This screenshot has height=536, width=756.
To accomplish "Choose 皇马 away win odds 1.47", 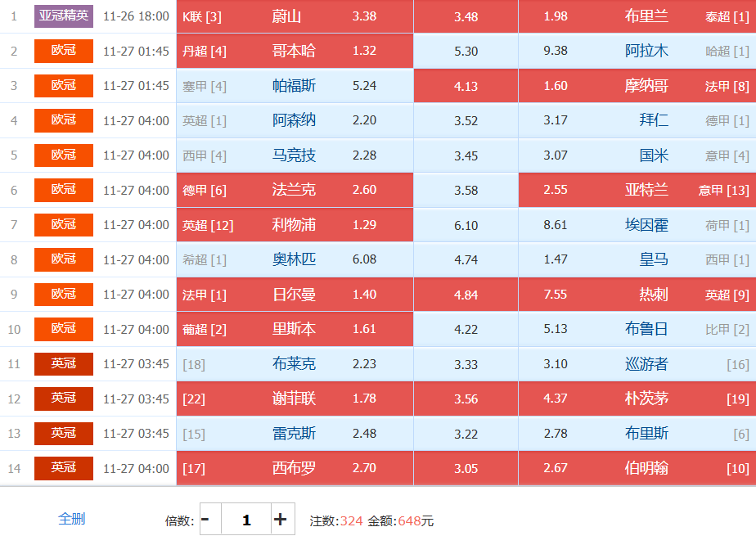I will pos(556,259).
